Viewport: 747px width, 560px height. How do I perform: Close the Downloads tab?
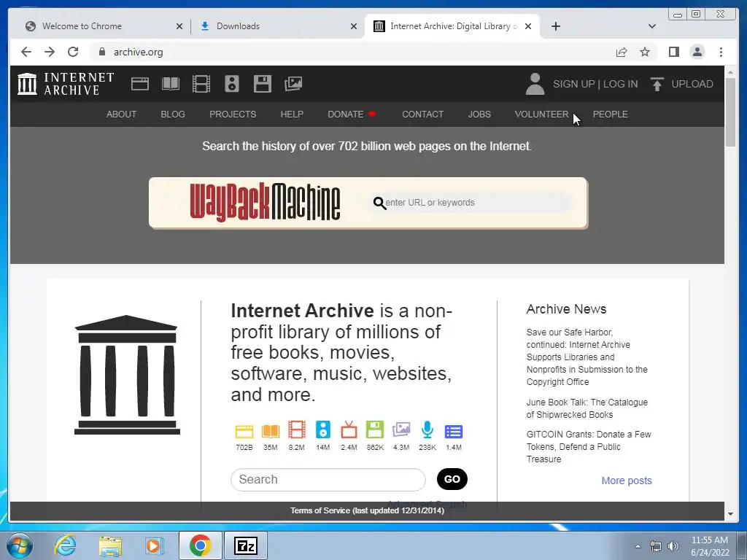click(354, 26)
